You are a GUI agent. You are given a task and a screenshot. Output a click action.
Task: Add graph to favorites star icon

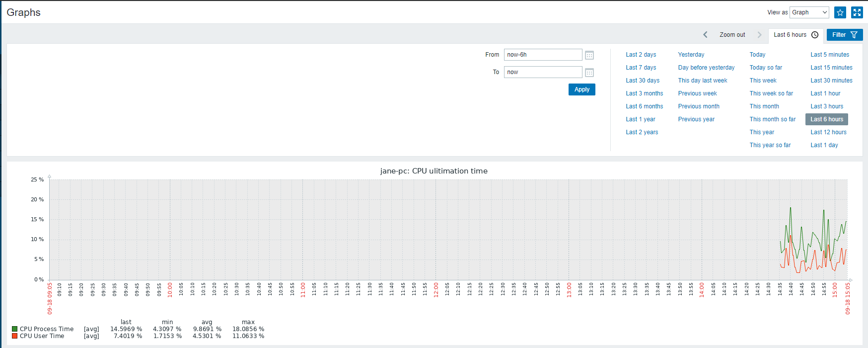tap(840, 12)
